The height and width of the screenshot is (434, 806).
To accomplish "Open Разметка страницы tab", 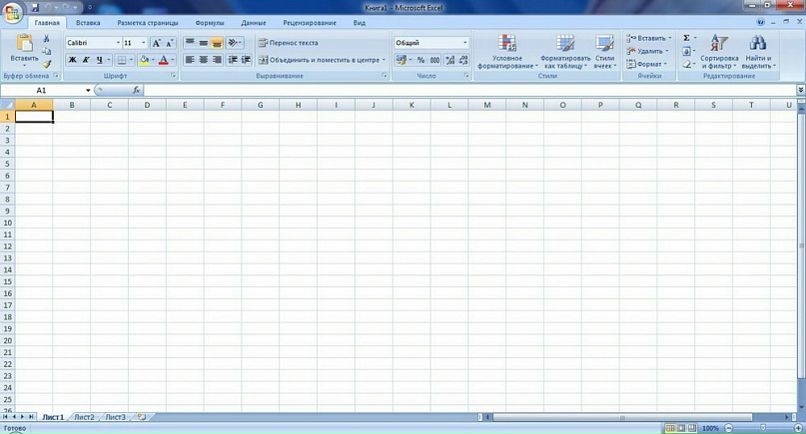I will pyautogui.click(x=148, y=23).
